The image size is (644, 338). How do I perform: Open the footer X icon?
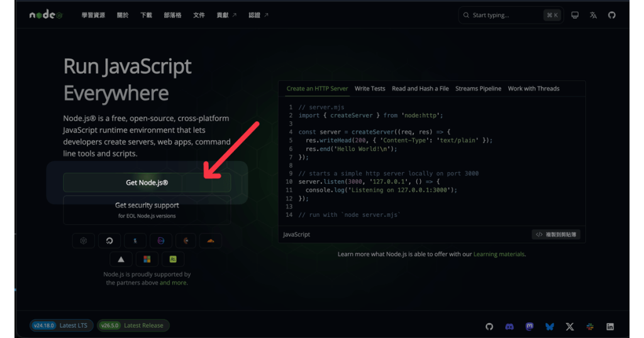point(570,327)
